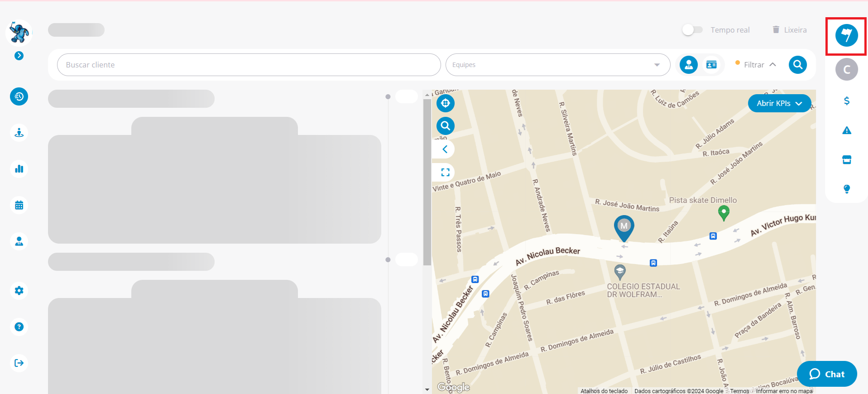The height and width of the screenshot is (394, 868).
Task: Open the user profile sidebar icon
Action: (19, 241)
